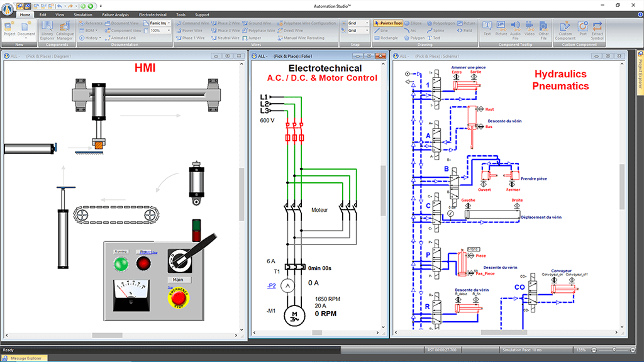This screenshot has width=644, height=362.
Task: Select the Pointer Tool
Action: click(388, 23)
